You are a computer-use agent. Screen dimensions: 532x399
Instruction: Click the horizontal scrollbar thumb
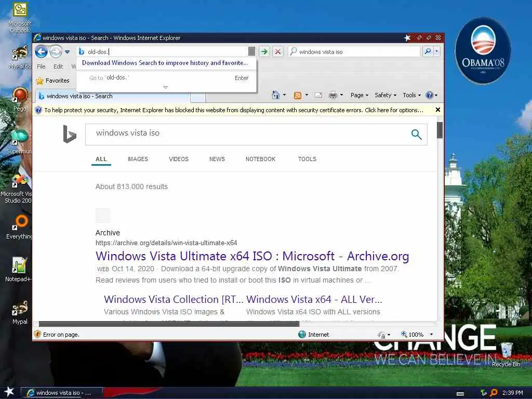tap(169, 324)
